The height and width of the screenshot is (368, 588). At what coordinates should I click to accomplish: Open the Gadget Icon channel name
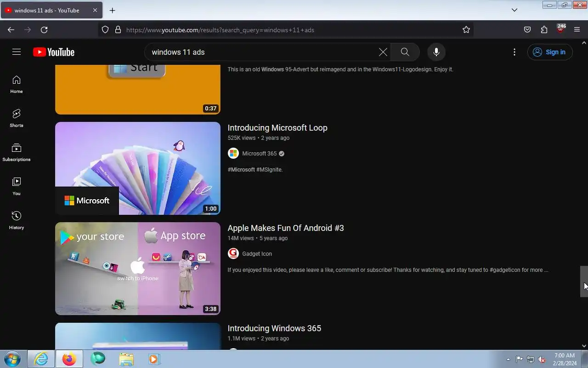pos(257,254)
